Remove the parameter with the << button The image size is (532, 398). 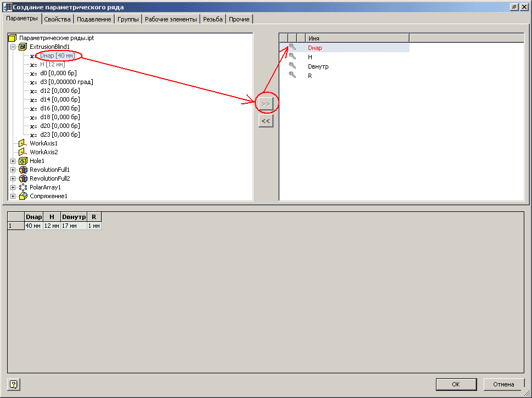pyautogui.click(x=266, y=121)
